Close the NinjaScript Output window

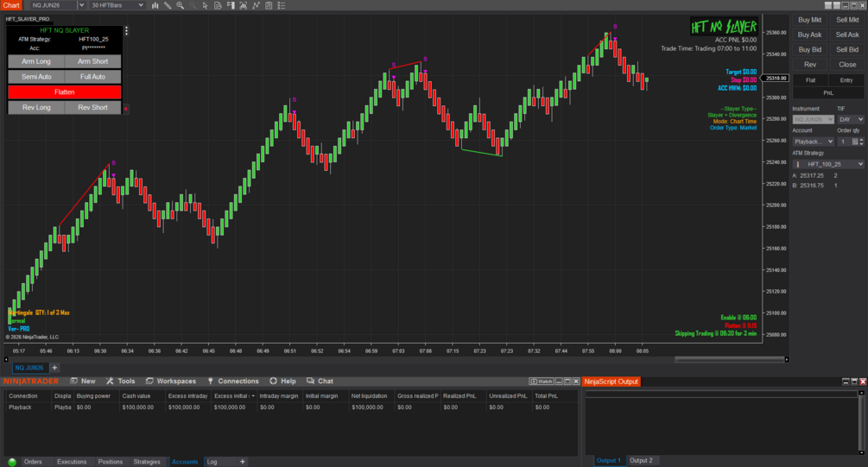863,382
